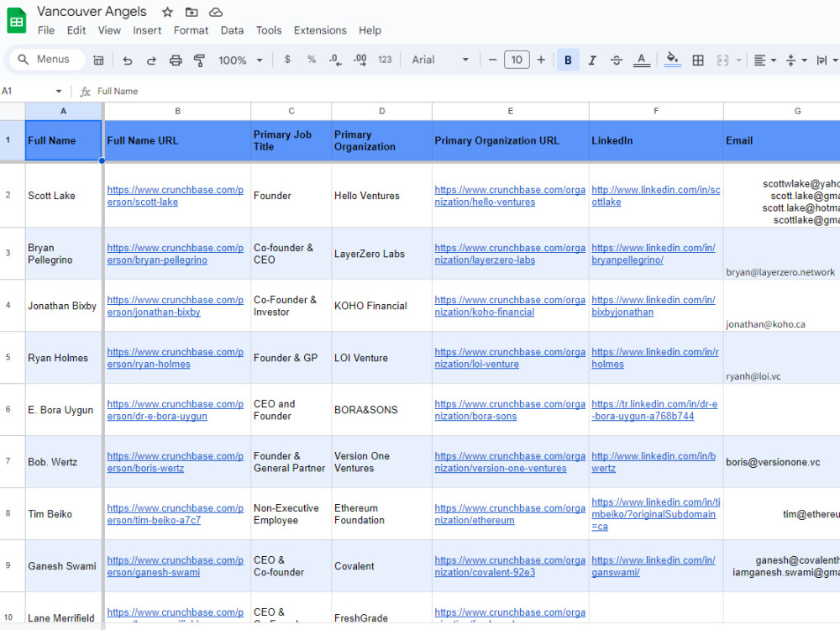Image resolution: width=840 pixels, height=630 pixels.
Task: Open more number formats (123)
Action: click(385, 60)
